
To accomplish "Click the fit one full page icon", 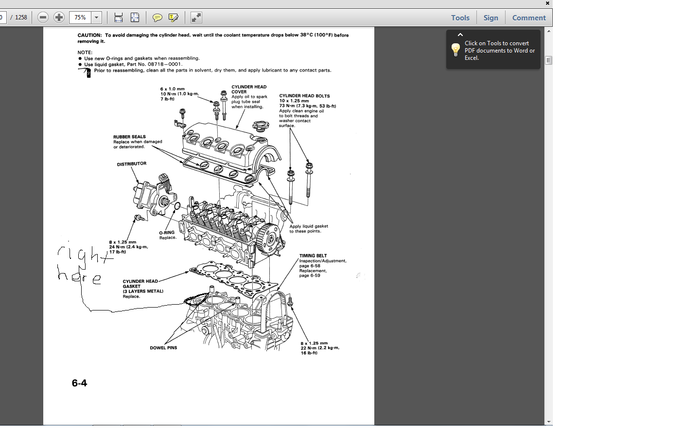I will click(134, 17).
